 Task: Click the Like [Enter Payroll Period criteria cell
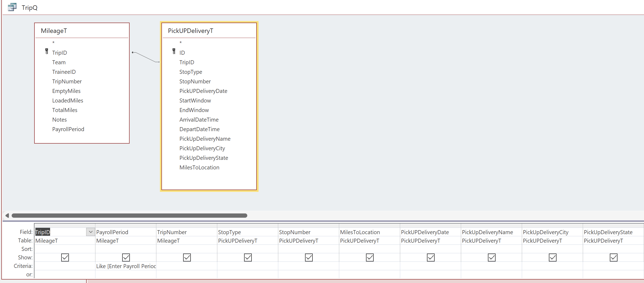[126, 266]
